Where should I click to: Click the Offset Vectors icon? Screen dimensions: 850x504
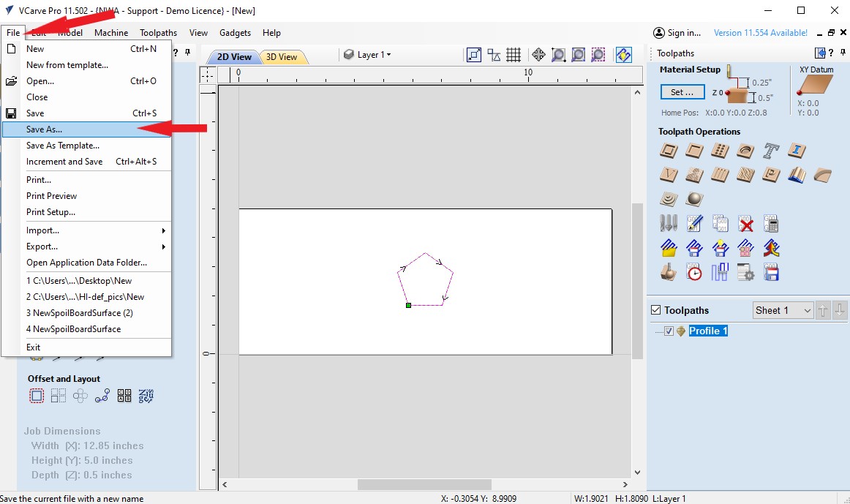coord(37,396)
